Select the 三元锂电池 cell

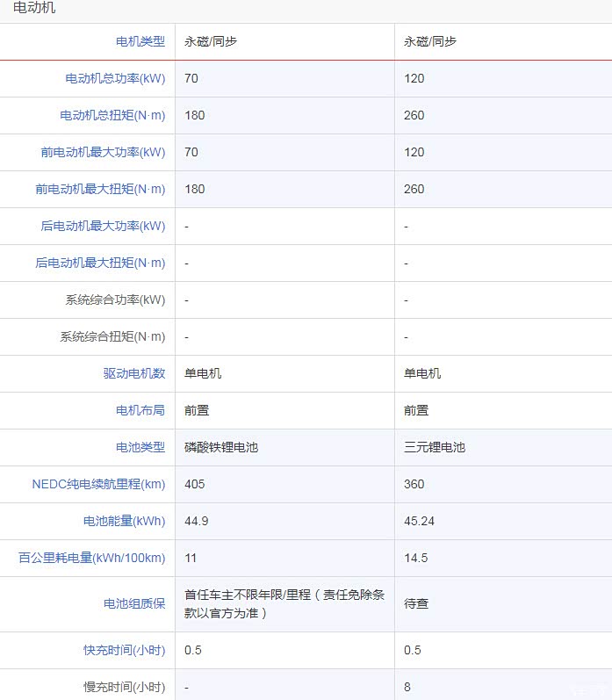(x=435, y=447)
